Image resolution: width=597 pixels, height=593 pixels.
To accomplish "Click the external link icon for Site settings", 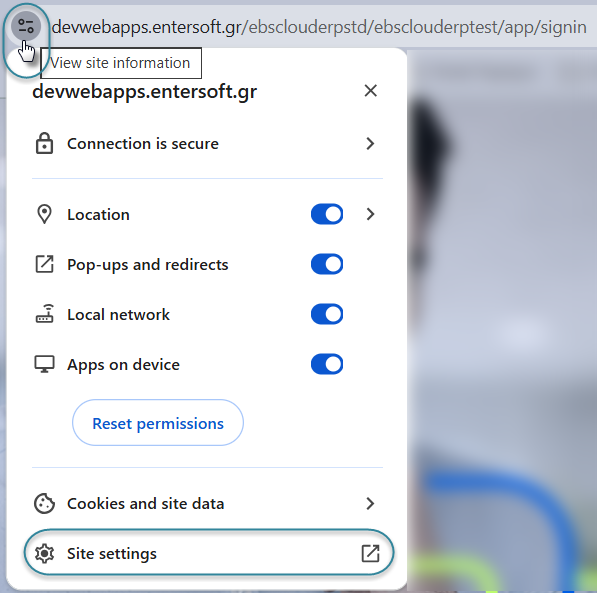I will [x=370, y=553].
